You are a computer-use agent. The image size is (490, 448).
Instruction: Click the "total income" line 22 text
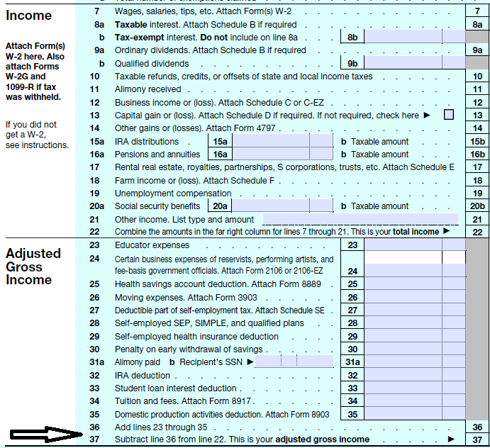(x=416, y=232)
